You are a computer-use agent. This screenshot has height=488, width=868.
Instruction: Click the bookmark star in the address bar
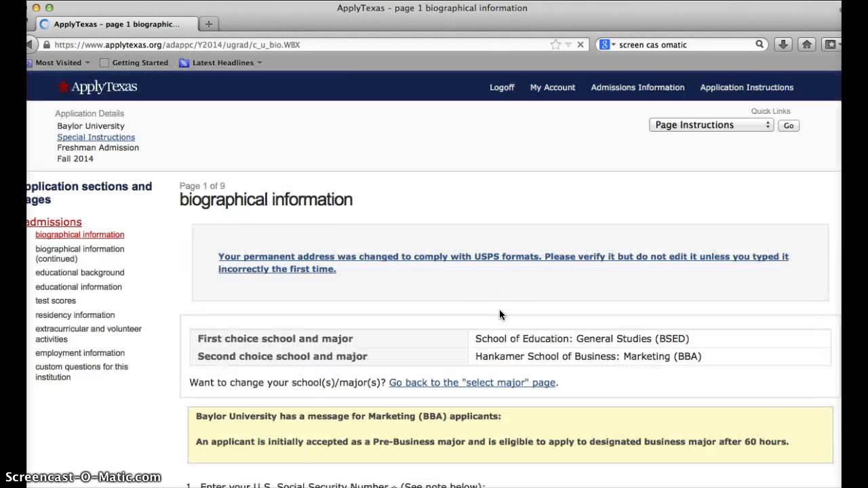tap(555, 45)
